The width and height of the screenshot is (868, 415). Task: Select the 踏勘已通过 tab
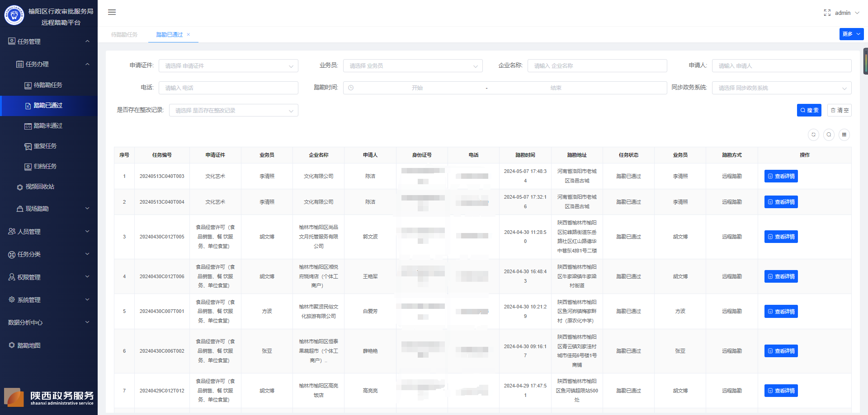point(170,35)
